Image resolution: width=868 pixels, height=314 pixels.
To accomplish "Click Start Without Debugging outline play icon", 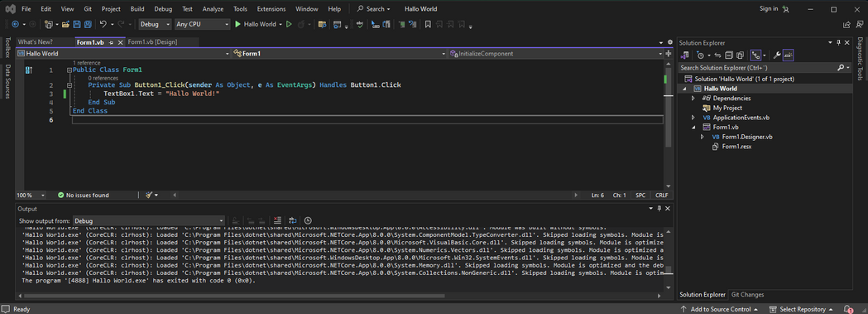I will click(x=289, y=24).
